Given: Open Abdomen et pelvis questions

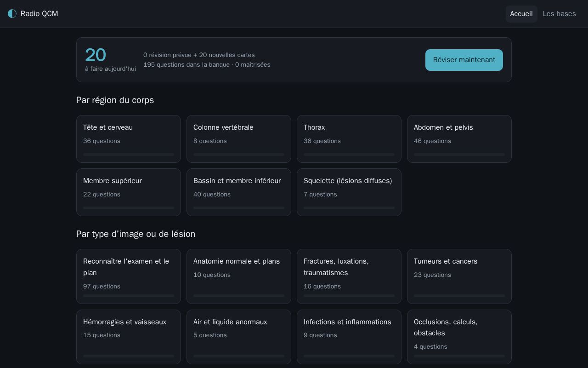Looking at the screenshot, I should (459, 139).
